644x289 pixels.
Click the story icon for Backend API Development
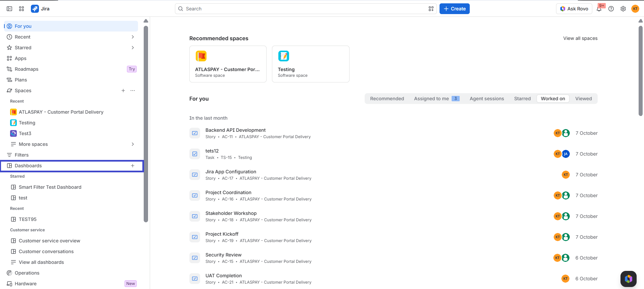[195, 133]
